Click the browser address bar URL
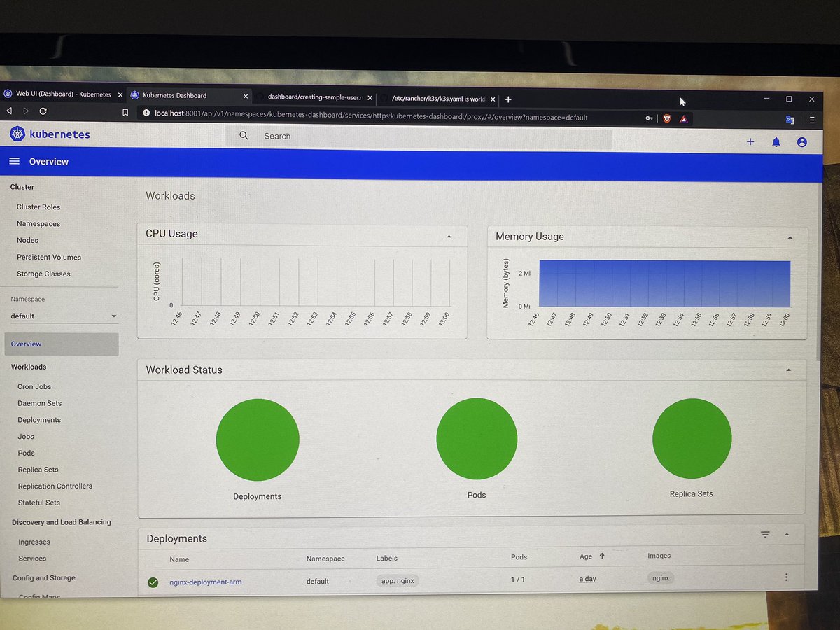This screenshot has height=630, width=840. [x=371, y=117]
